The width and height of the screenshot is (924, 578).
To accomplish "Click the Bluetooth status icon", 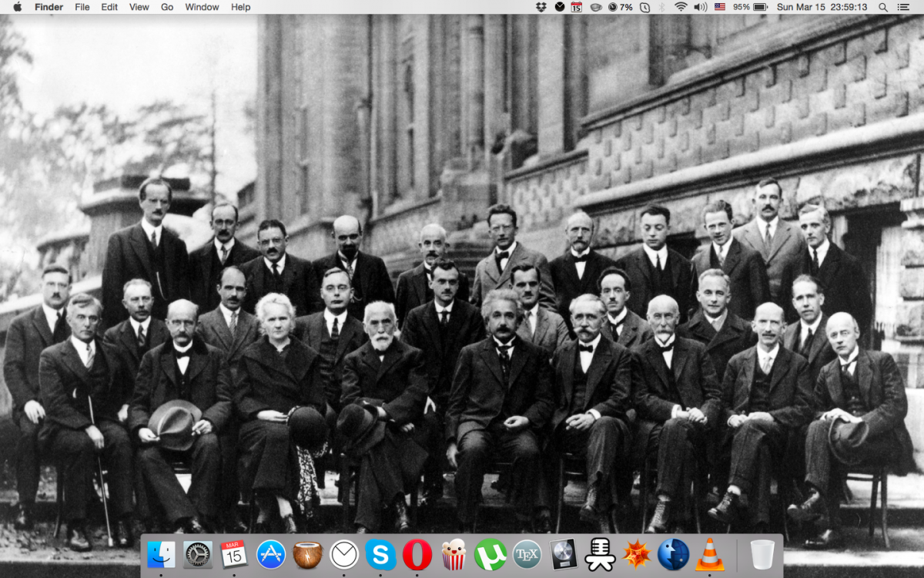I will (x=662, y=7).
